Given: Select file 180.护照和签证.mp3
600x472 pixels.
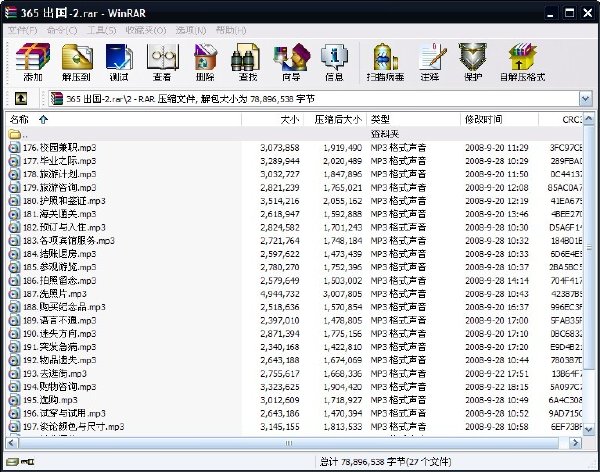Looking at the screenshot, I should [x=64, y=201].
